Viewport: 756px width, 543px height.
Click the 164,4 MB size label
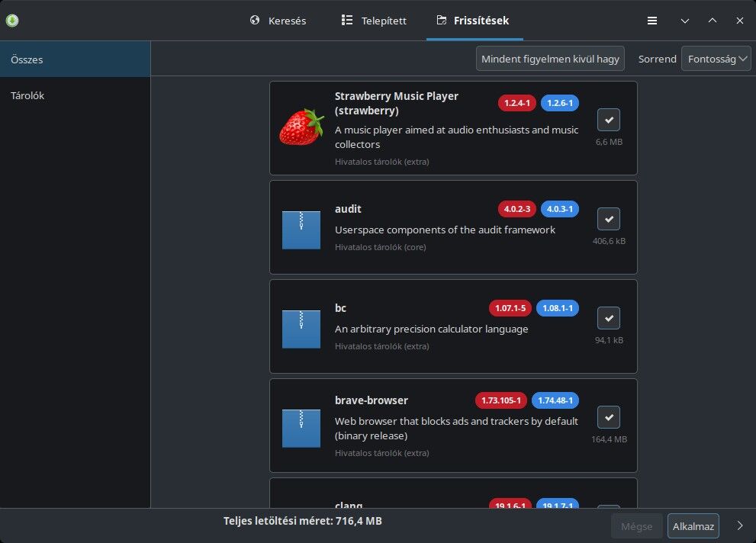click(609, 439)
